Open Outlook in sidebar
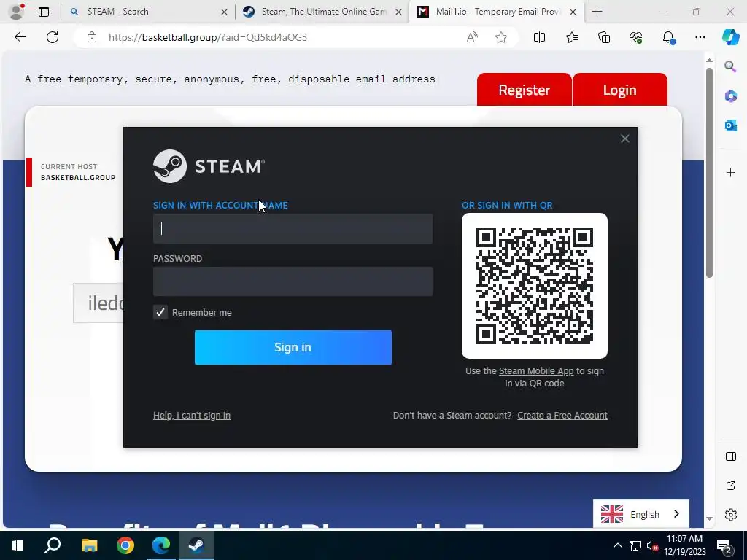The image size is (747, 560). pyautogui.click(x=730, y=125)
